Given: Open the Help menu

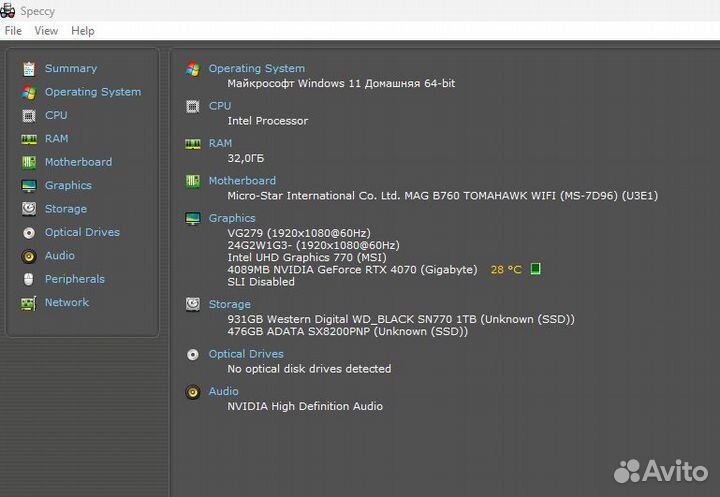Looking at the screenshot, I should [x=83, y=31].
